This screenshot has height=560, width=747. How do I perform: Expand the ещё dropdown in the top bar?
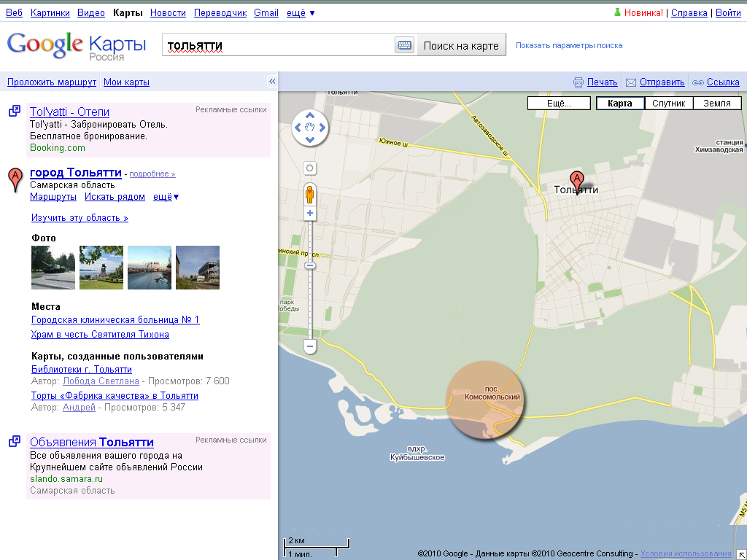[301, 13]
